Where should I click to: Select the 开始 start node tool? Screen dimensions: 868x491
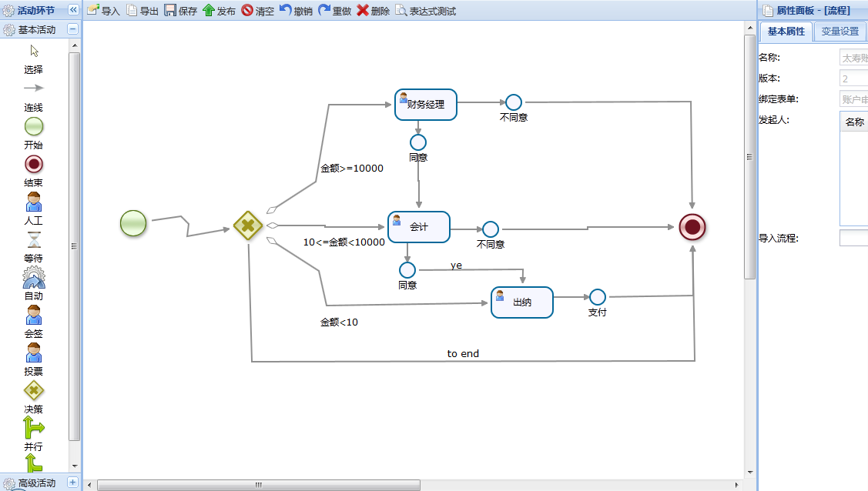coord(34,127)
